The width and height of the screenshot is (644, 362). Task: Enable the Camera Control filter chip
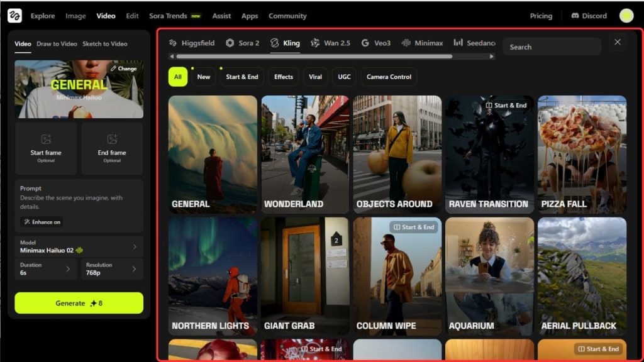[x=389, y=77]
